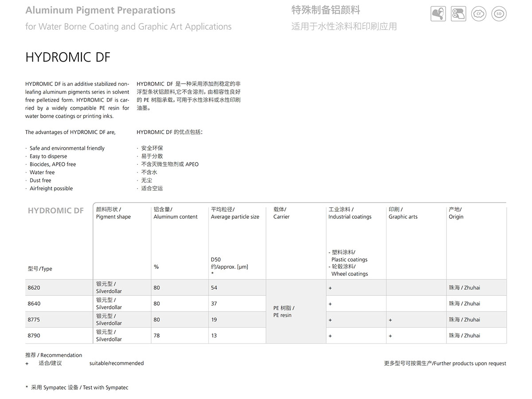
Task: Click the printing roller icon
Action: 458,14
